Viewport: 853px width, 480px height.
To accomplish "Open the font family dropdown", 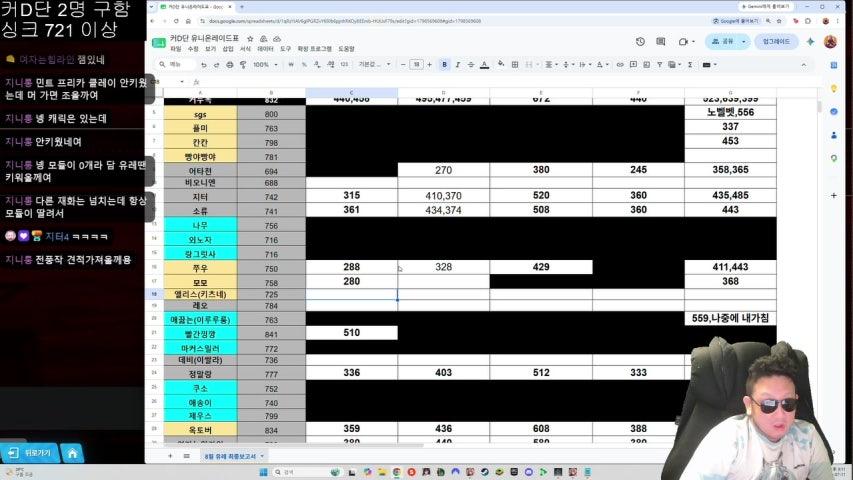I will point(374,65).
